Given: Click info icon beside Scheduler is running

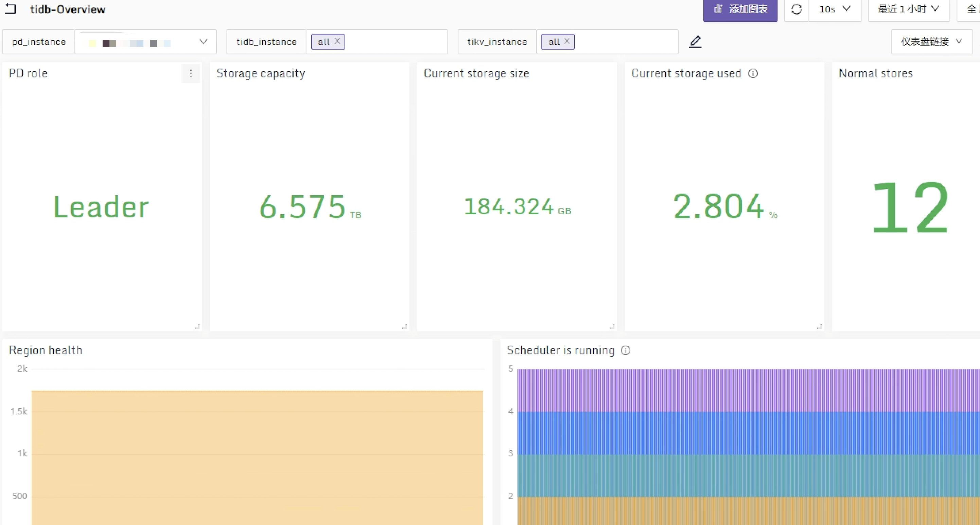Looking at the screenshot, I should coord(626,350).
